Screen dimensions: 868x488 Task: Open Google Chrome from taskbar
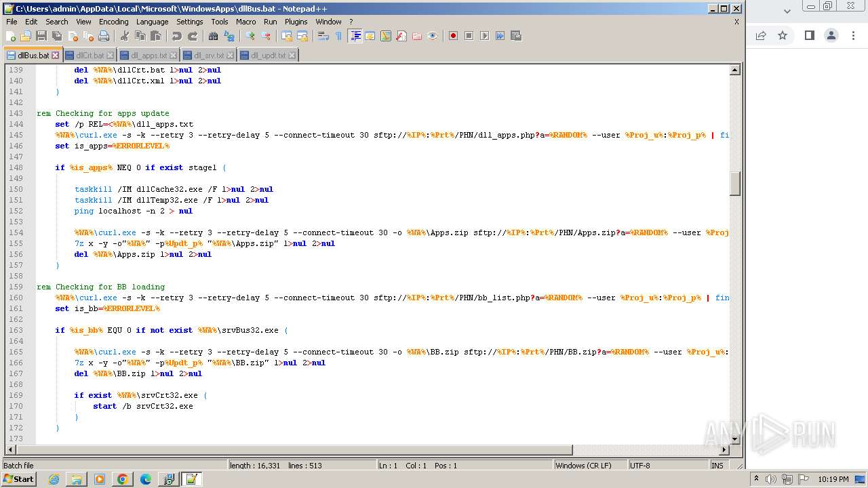pos(122,479)
